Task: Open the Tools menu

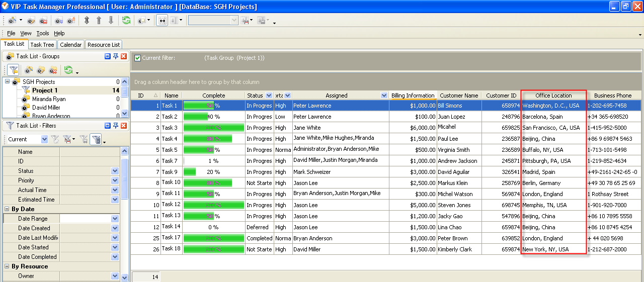Action: tap(43, 33)
